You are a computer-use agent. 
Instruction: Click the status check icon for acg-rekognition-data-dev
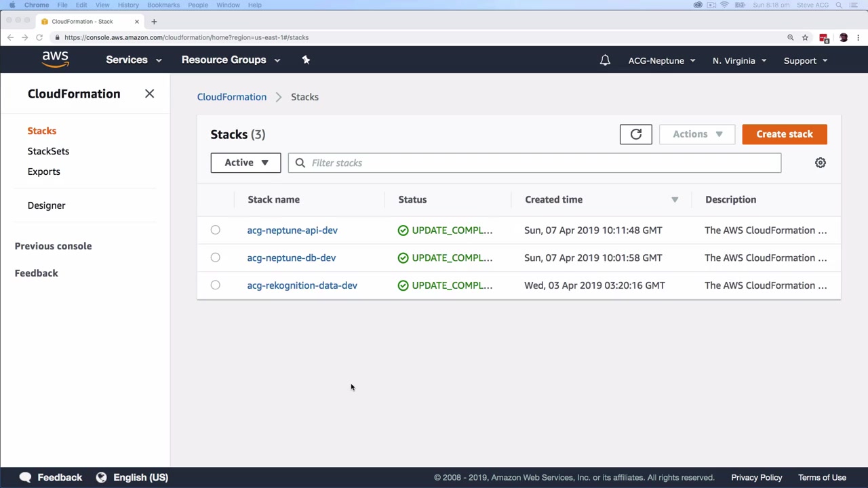click(x=403, y=285)
